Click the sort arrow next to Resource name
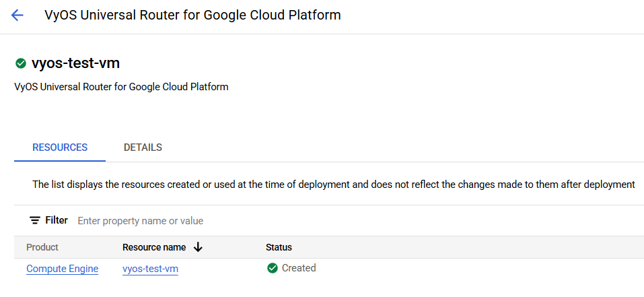This screenshot has height=297, width=644. click(198, 247)
